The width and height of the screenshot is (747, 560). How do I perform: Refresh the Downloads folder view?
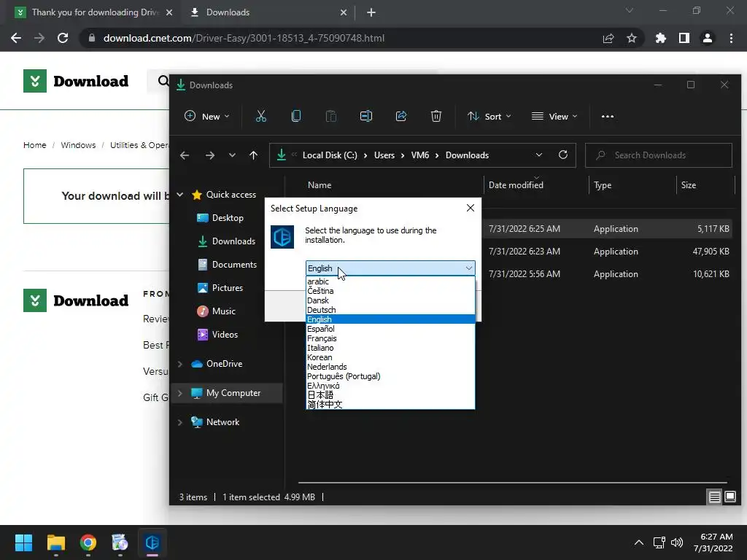[563, 155]
